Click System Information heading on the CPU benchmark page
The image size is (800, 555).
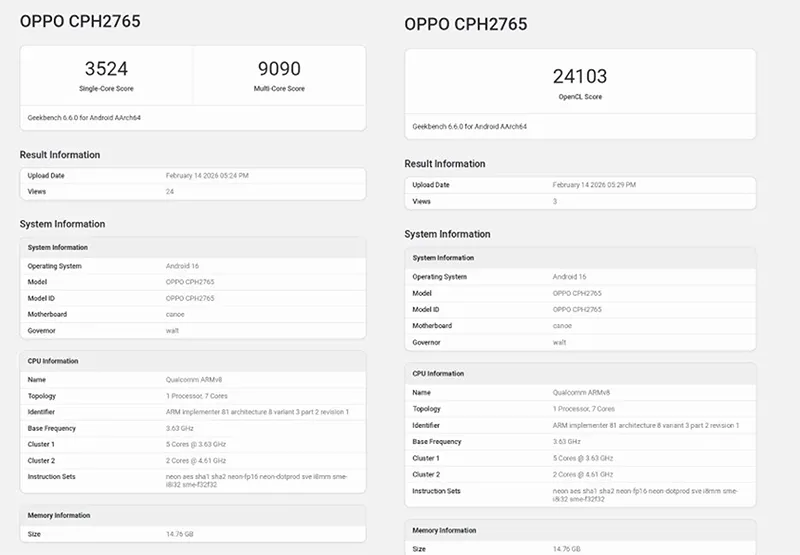(x=62, y=224)
